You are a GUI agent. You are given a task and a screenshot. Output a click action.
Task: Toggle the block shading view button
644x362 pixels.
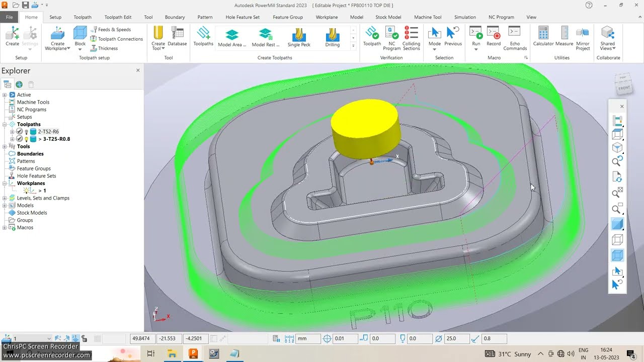pyautogui.click(x=617, y=255)
